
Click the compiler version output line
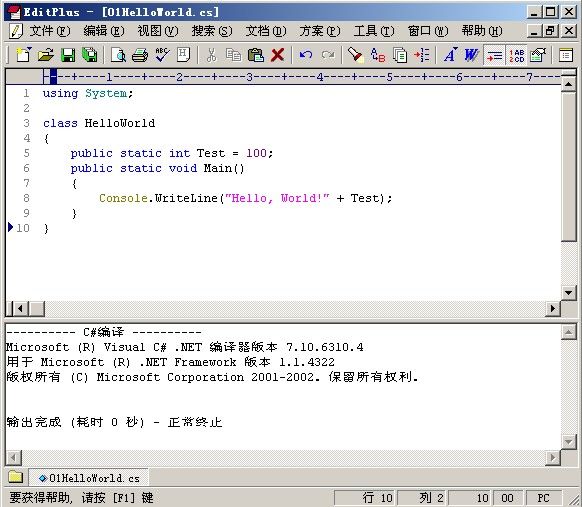184,347
